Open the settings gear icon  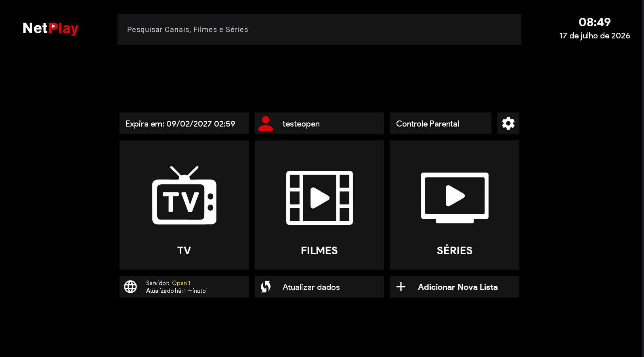(x=508, y=123)
